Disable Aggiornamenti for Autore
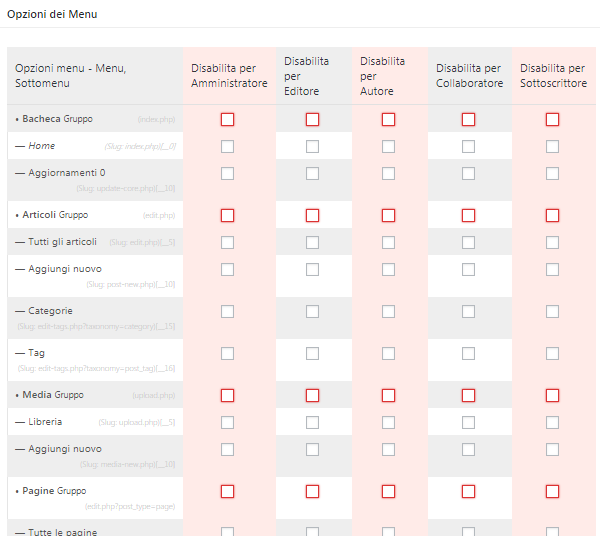Viewport: 600px width, 536px height. point(388,173)
